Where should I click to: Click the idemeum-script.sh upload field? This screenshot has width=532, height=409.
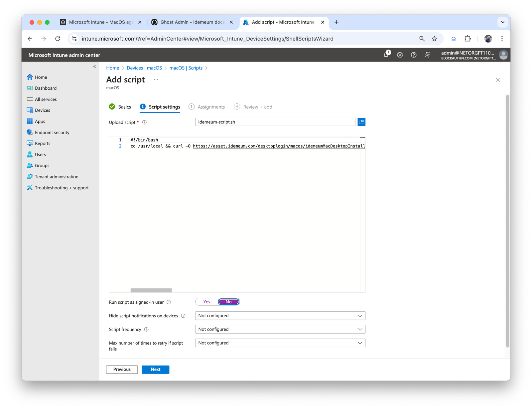tap(275, 122)
